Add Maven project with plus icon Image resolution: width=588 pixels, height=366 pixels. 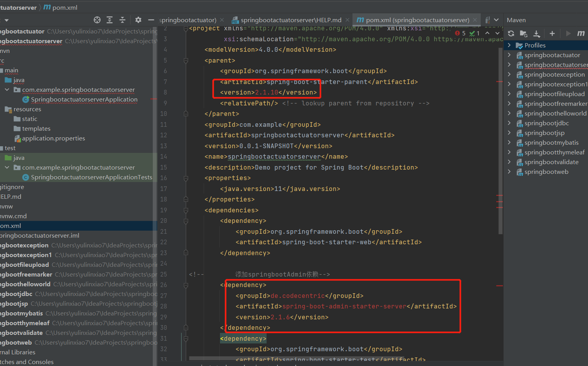tap(552, 33)
